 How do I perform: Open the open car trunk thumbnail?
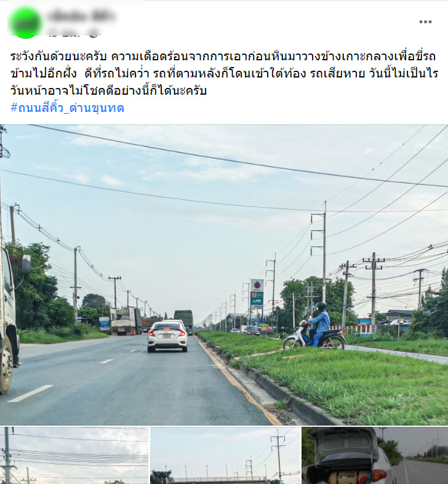click(375, 456)
